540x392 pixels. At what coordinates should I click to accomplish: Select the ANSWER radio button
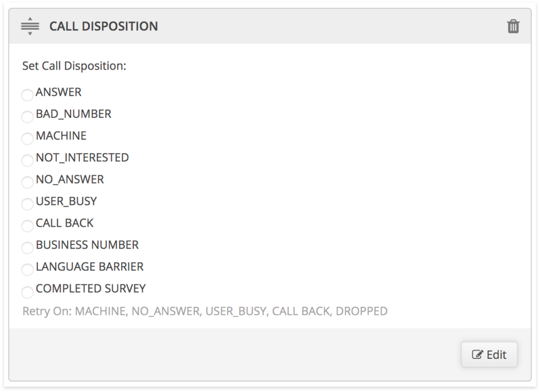27,95
